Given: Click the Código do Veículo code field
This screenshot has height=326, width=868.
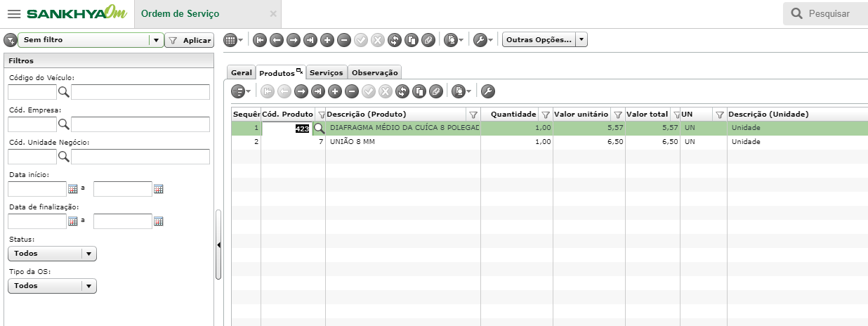Looking at the screenshot, I should [32, 92].
